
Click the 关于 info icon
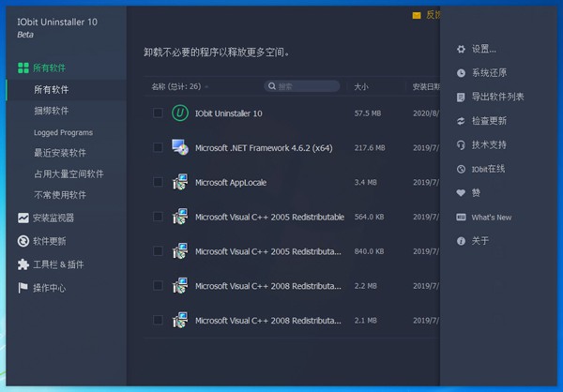click(461, 241)
